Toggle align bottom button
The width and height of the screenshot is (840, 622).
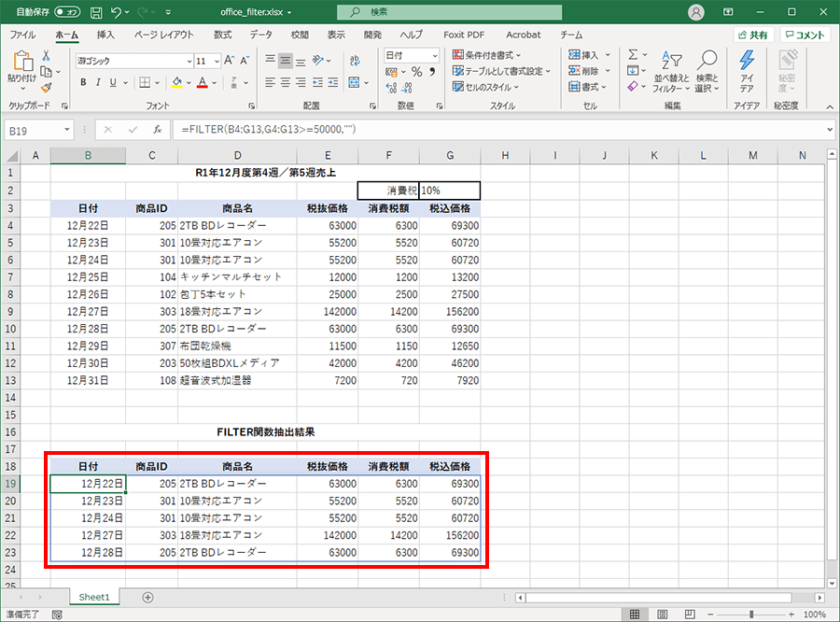click(301, 61)
